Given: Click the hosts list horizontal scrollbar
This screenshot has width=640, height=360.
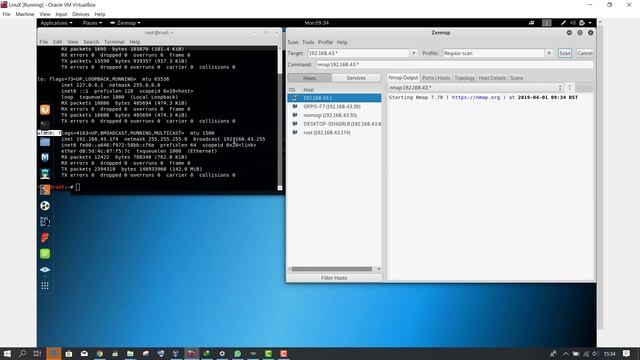Looking at the screenshot, I should tap(332, 269).
